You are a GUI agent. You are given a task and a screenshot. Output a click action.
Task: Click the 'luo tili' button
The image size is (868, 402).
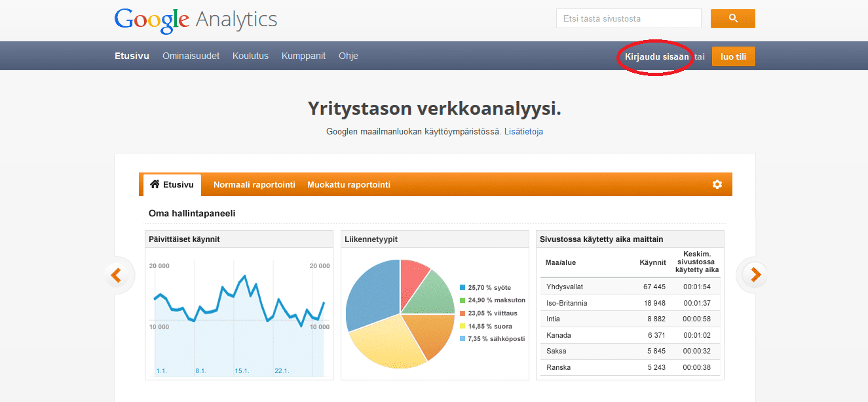pos(734,56)
